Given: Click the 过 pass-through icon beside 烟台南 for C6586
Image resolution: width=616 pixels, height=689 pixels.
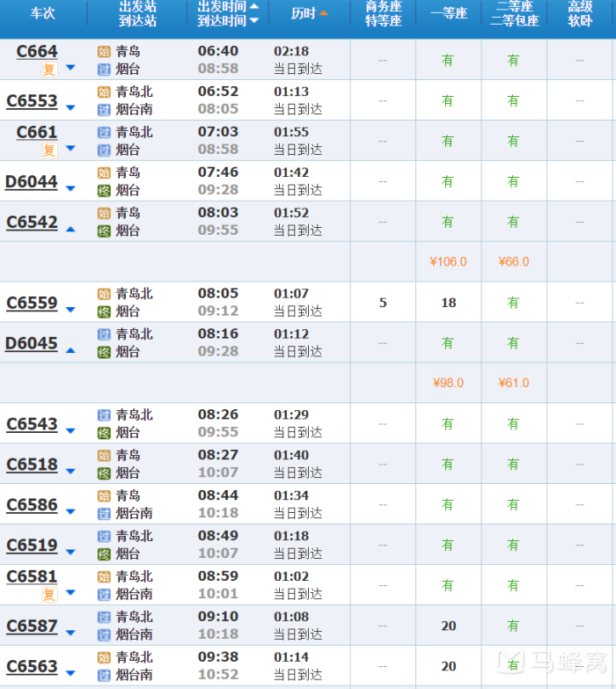Looking at the screenshot, I should coord(104,513).
